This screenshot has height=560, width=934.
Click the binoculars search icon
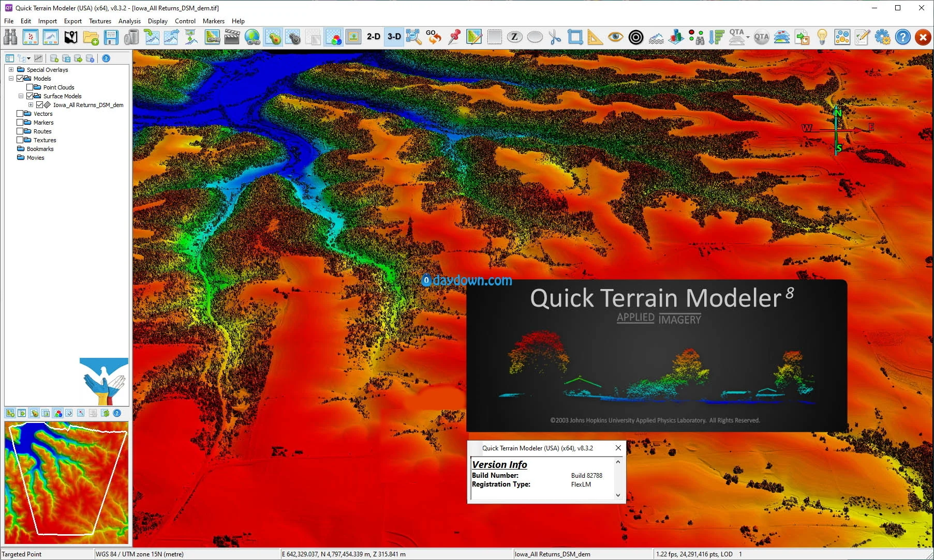point(10,37)
